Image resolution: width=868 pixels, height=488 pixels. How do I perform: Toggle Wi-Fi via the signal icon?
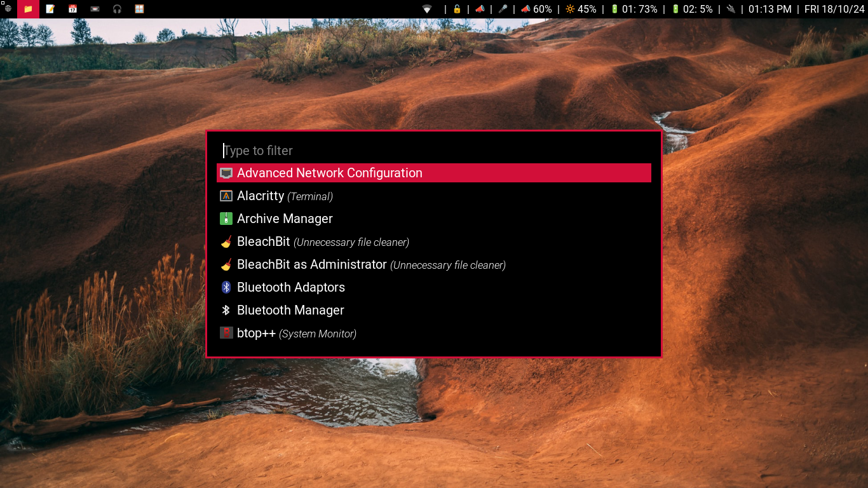427,9
